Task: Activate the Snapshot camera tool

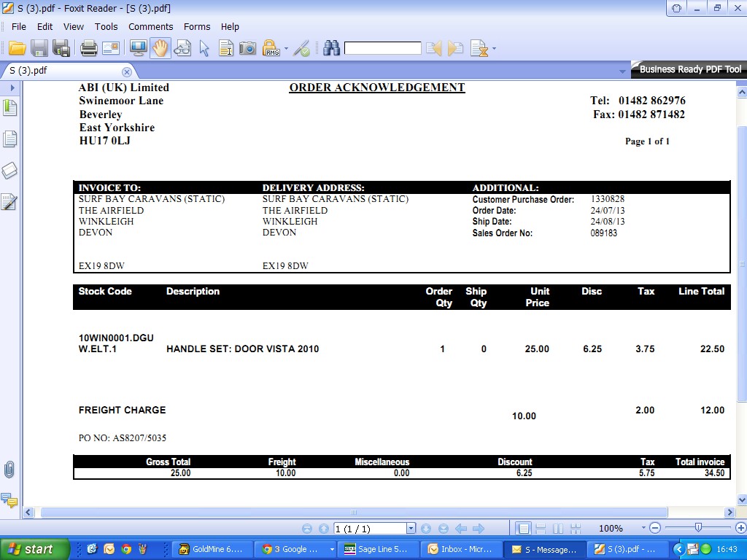Action: tap(248, 49)
